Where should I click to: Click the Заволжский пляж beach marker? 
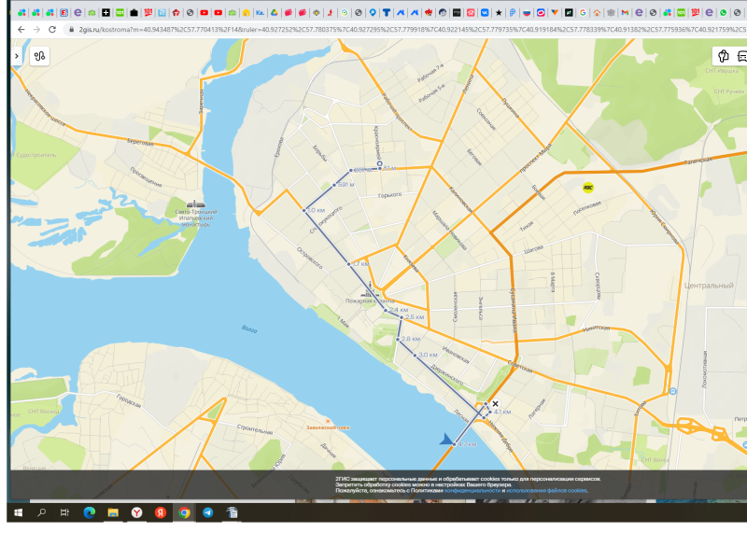click(328, 422)
